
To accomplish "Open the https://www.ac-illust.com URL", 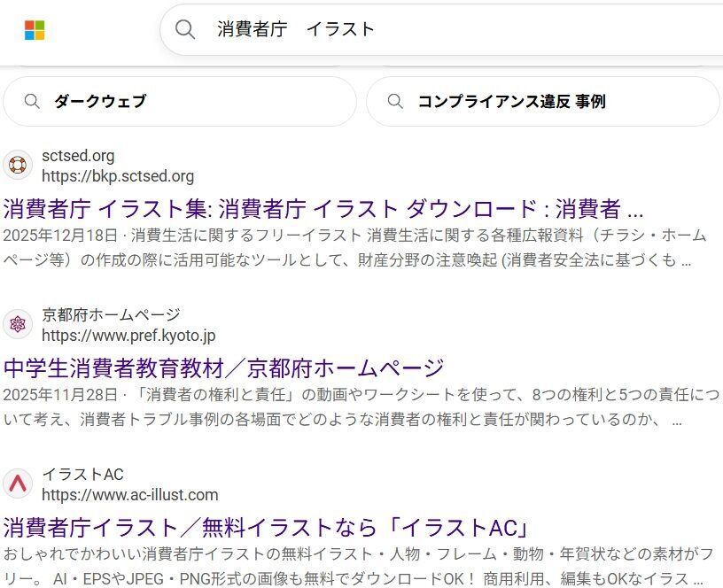I will [x=130, y=495].
